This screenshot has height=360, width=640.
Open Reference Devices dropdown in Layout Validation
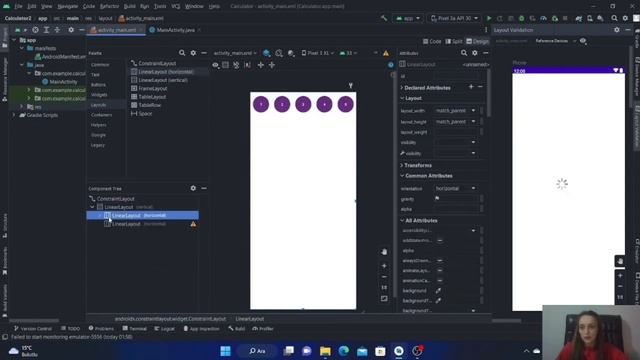[x=556, y=41]
